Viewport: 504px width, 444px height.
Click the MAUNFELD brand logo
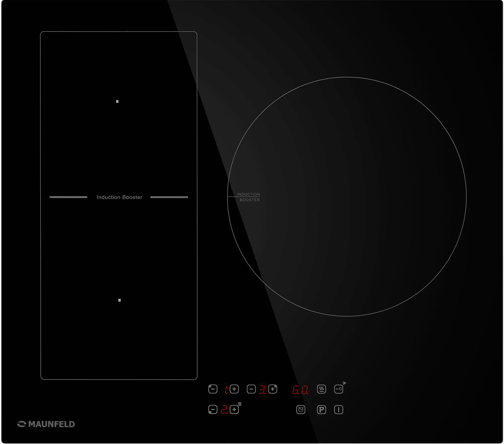(x=46, y=424)
